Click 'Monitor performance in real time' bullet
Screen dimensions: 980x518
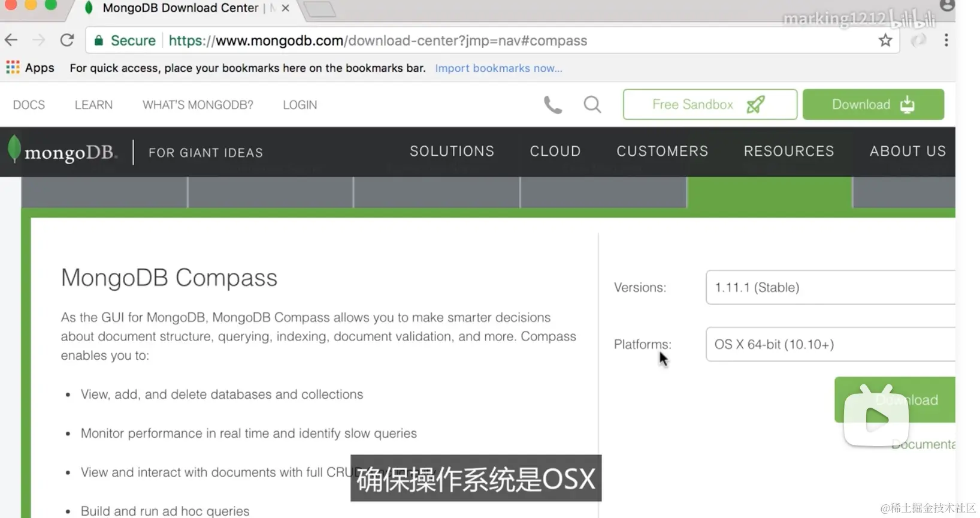(x=249, y=433)
